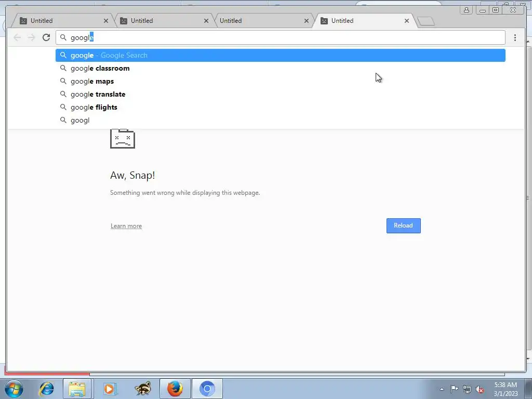Image resolution: width=532 pixels, height=399 pixels.
Task: Open the Learn more link
Action: (x=126, y=226)
